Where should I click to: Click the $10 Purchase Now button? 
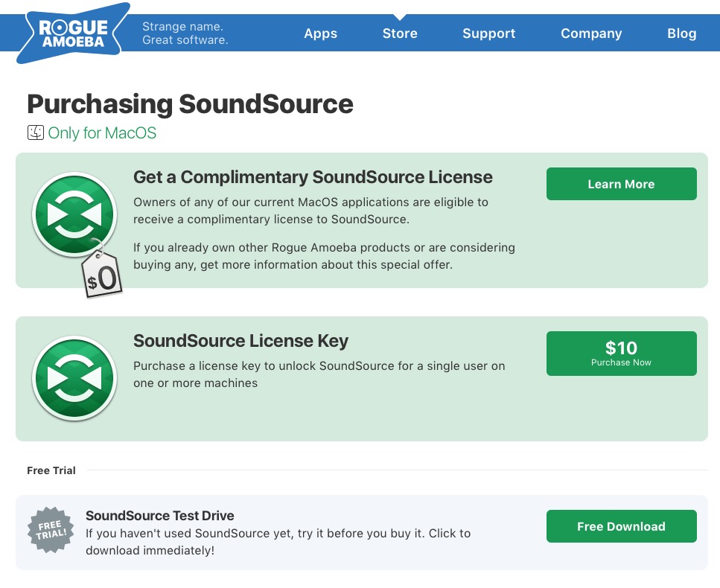(621, 354)
